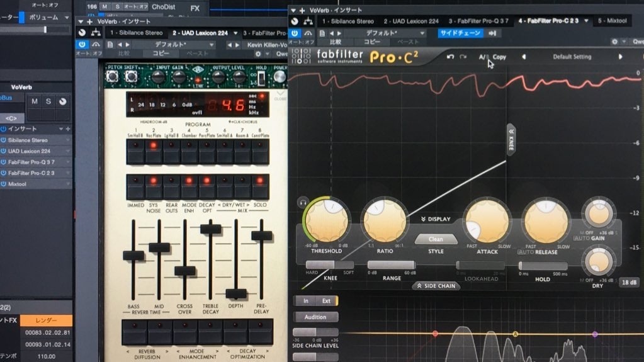
Task: Switch to 1 - Sibilance Stereo tab in Pro-C window
Action: pos(348,21)
